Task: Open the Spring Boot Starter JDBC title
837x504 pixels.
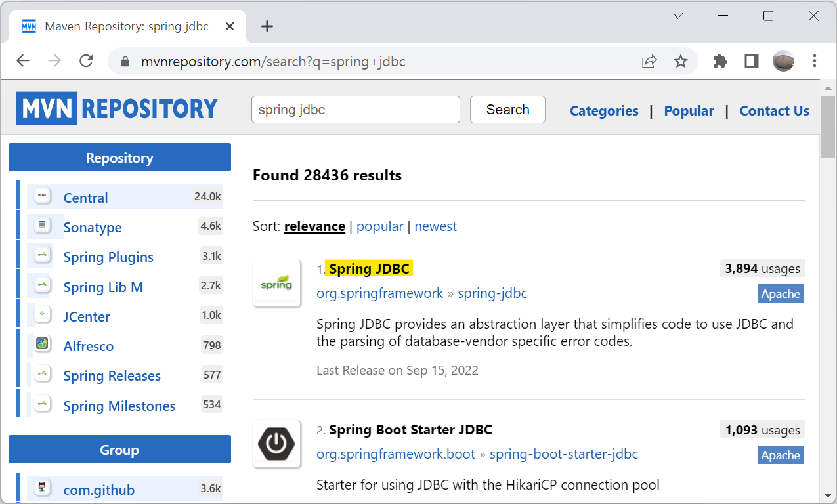Action: point(410,430)
